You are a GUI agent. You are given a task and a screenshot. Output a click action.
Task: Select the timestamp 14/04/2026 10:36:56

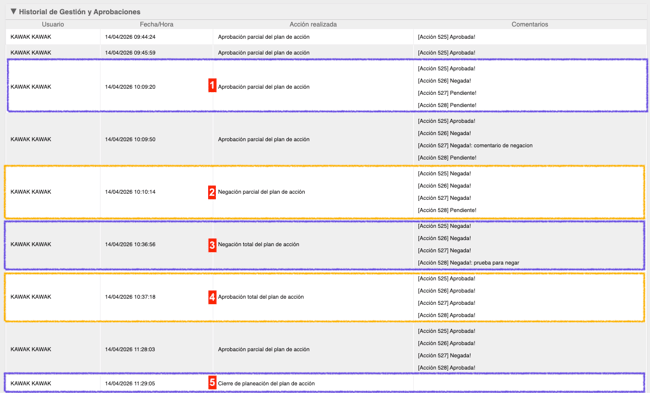130,245
